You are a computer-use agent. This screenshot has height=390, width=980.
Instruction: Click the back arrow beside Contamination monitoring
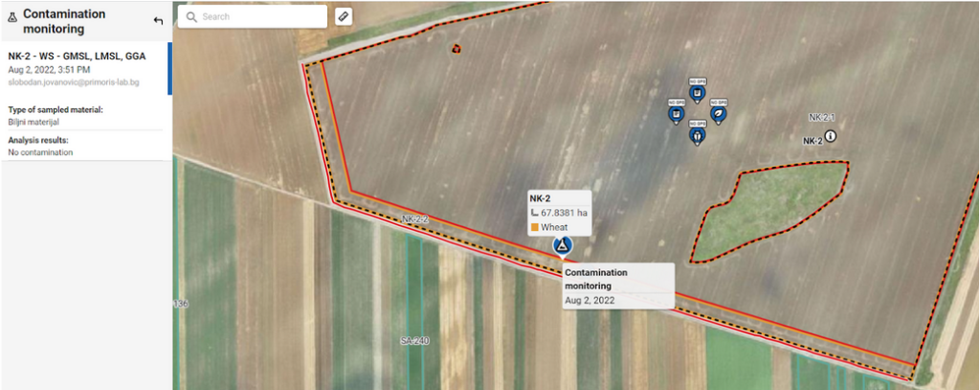pyautogui.click(x=158, y=21)
